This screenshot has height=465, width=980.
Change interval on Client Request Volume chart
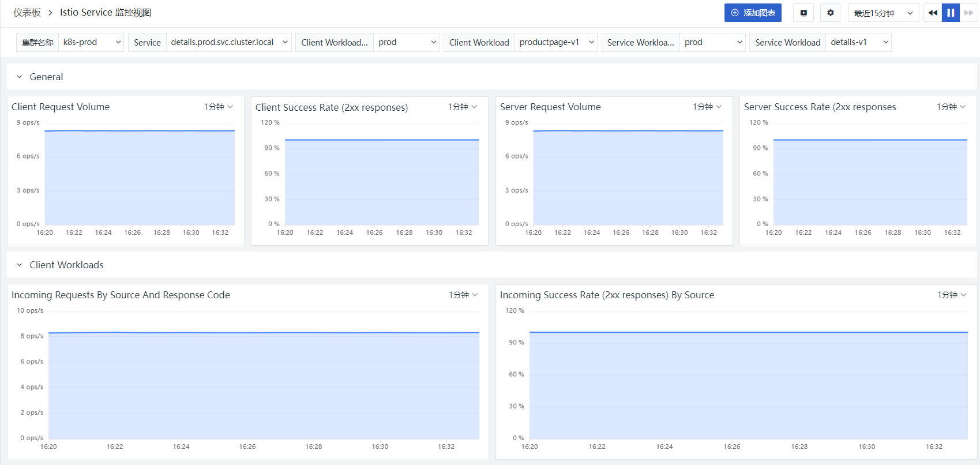(x=219, y=107)
